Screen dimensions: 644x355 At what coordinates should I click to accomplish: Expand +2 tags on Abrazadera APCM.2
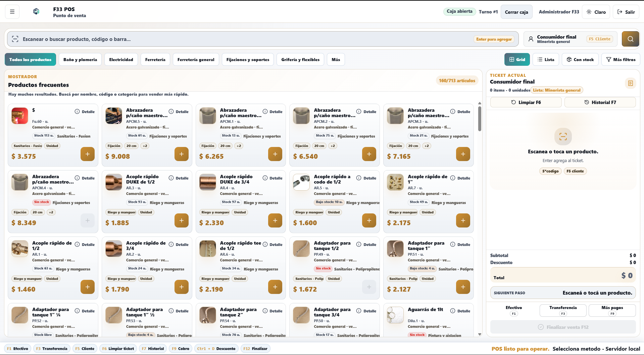[333, 146]
